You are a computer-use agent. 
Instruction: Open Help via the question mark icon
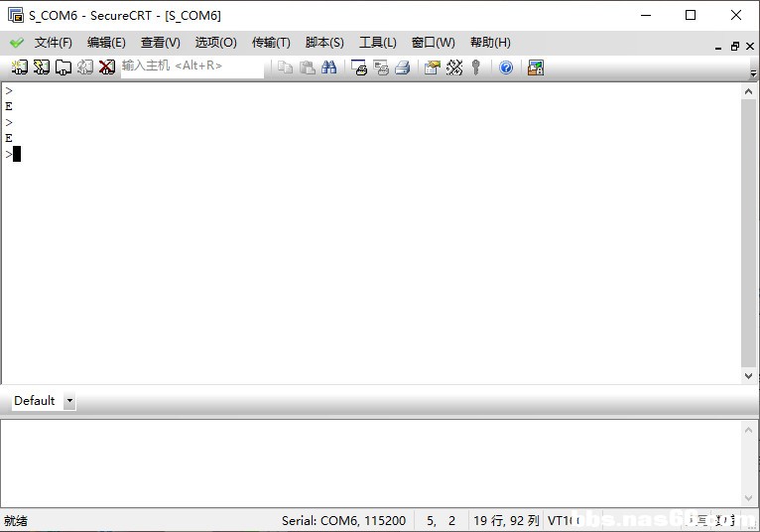pos(506,67)
